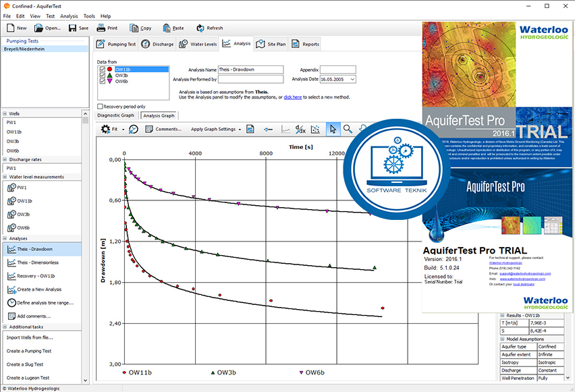
Task: Click the Paste toolbar icon
Action: (167, 28)
